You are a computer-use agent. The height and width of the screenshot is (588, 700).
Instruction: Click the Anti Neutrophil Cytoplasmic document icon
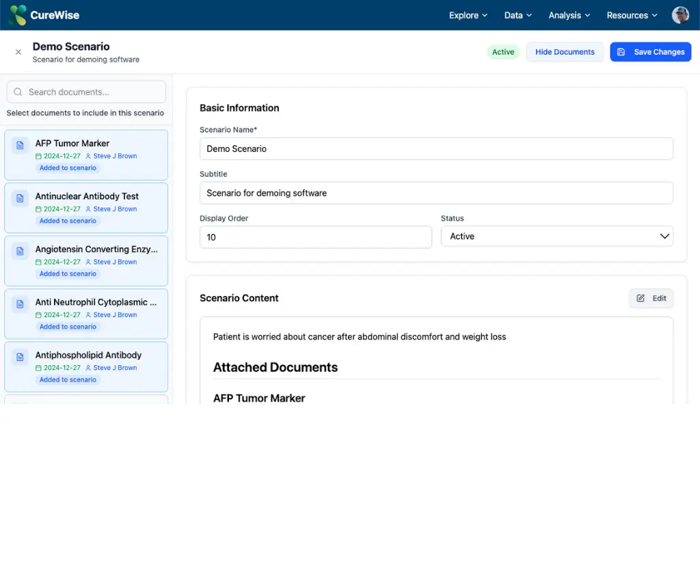click(x=20, y=304)
